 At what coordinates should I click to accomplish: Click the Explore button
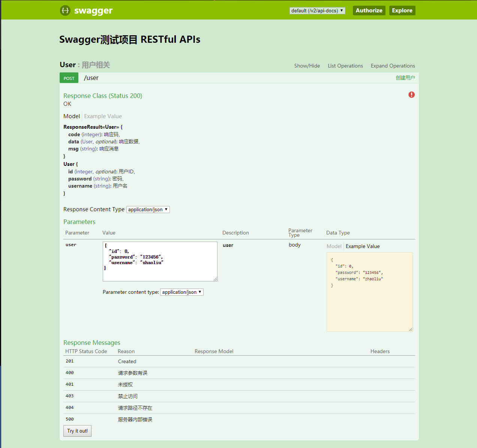(402, 11)
